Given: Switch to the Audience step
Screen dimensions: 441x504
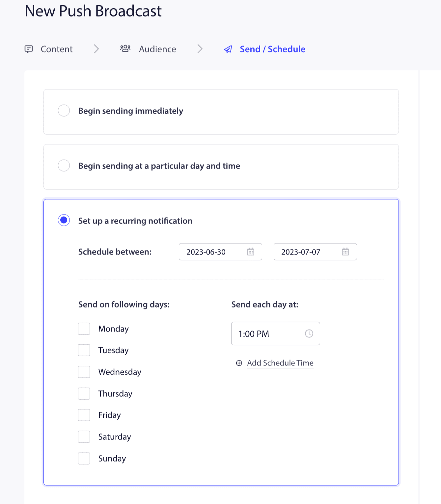Looking at the screenshot, I should click(157, 49).
